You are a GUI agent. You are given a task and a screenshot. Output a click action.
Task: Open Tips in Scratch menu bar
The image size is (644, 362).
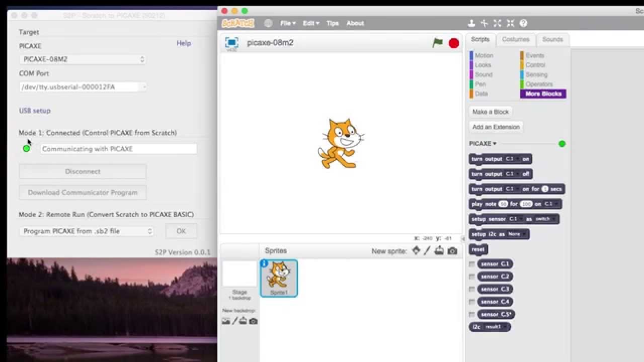(333, 23)
